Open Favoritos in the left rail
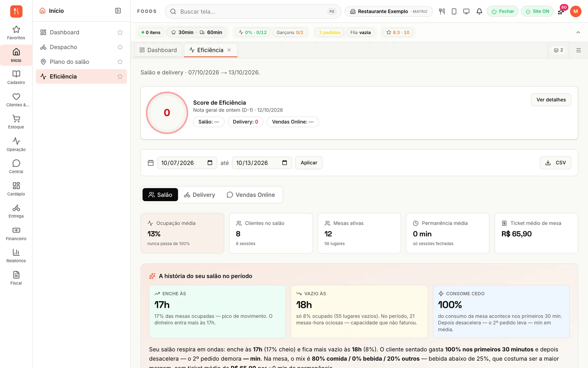588x368 pixels. click(16, 33)
